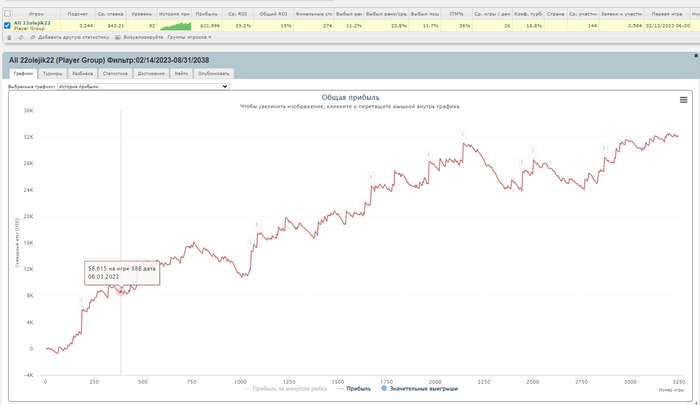Sort by the 'Подсчет' column header
Viewport: 700px width, 405px height.
(78, 14)
